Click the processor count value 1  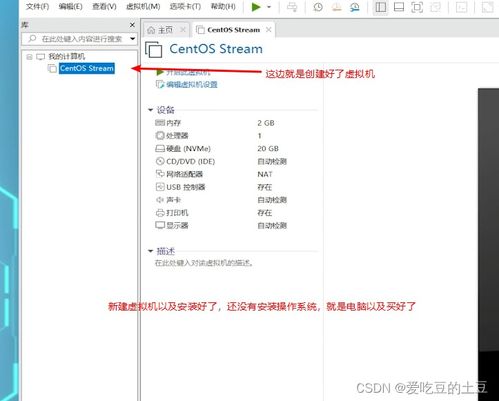[259, 136]
